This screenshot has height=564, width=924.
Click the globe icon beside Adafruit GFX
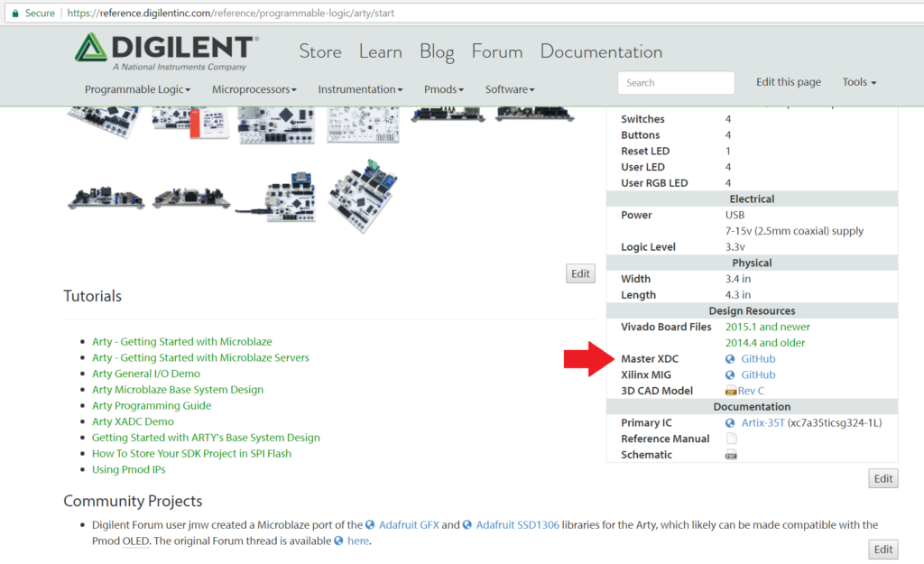370,524
